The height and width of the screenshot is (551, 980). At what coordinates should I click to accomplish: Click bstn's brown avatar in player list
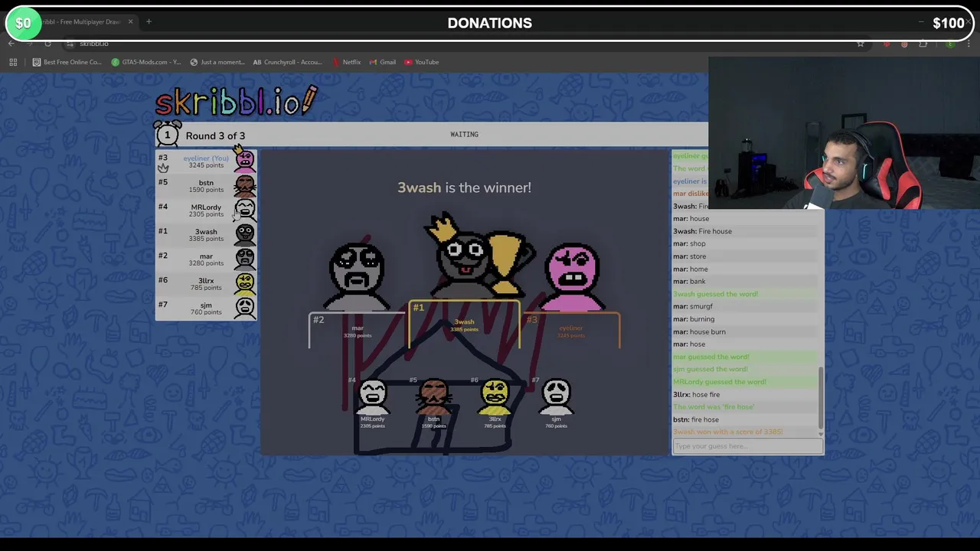click(245, 185)
